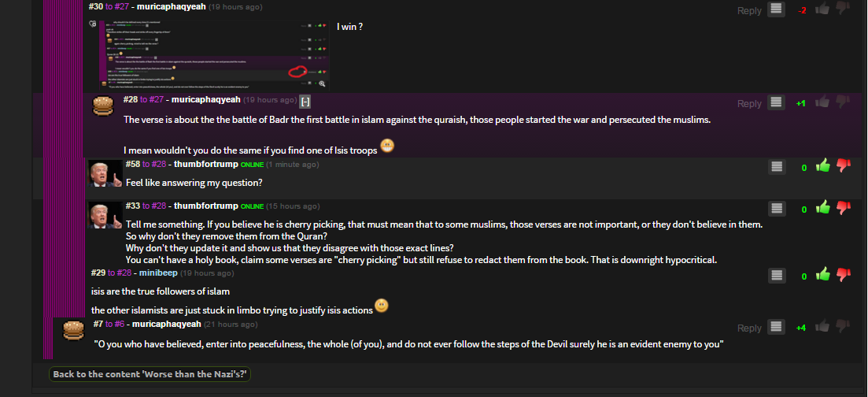868x397 pixels.
Task: Click the #6 parent link in comment #7
Action: [120, 324]
